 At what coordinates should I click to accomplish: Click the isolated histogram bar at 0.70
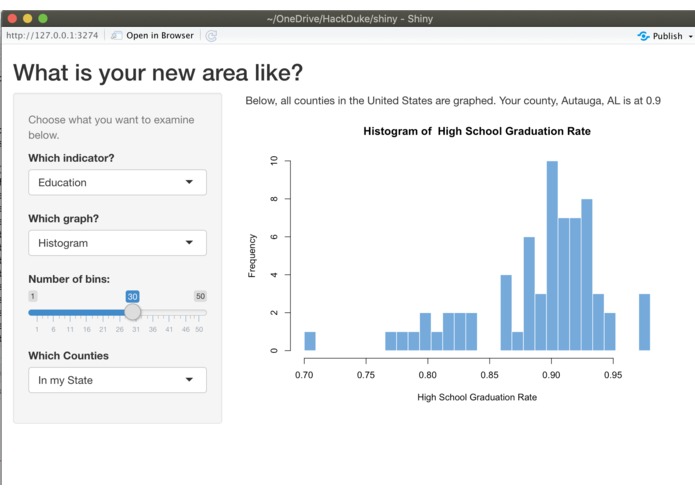coord(310,341)
